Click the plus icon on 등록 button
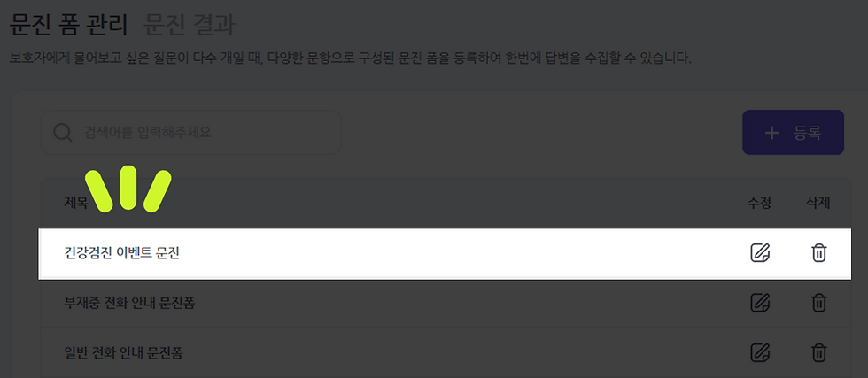Viewport: 868px width, 378px height. 771,133
